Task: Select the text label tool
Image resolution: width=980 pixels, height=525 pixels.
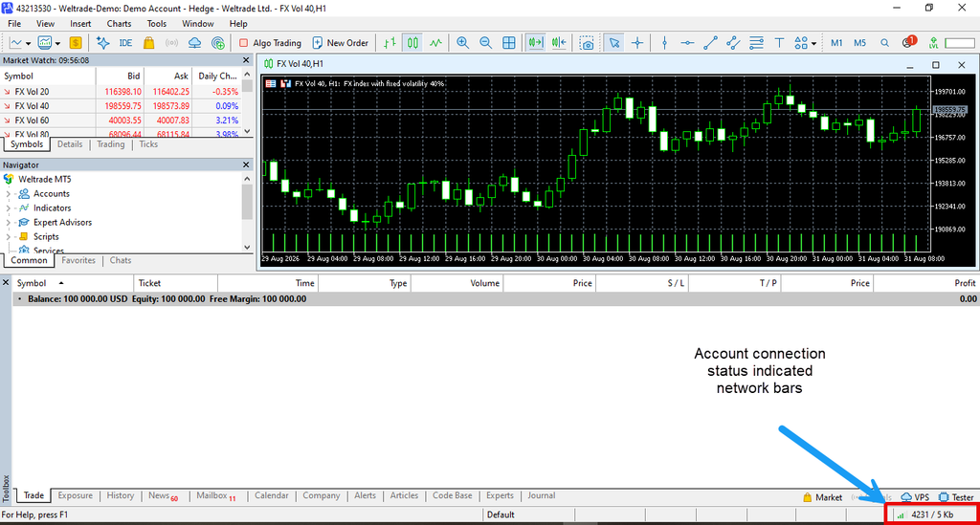Action: 779,43
